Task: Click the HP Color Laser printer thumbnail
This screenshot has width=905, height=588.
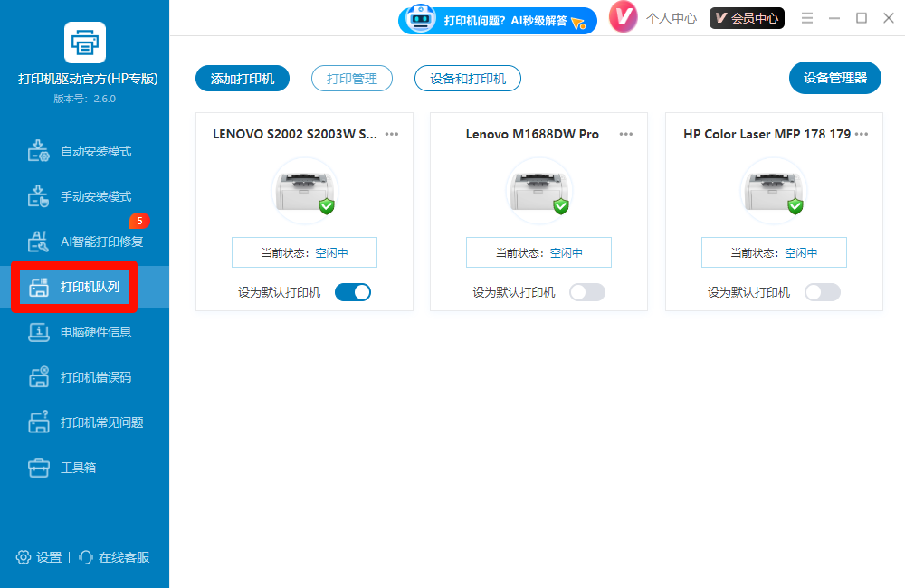Action: 774,190
